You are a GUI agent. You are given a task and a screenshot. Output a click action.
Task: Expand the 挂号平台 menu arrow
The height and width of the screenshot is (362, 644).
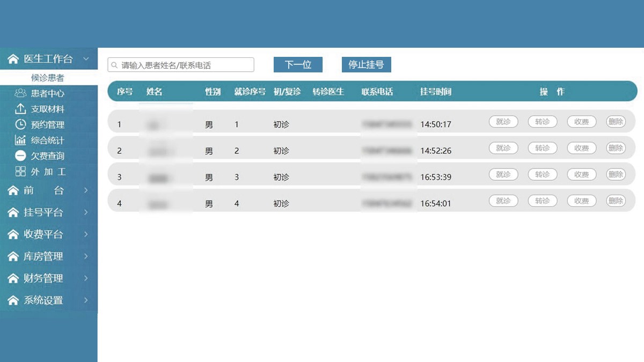86,213
